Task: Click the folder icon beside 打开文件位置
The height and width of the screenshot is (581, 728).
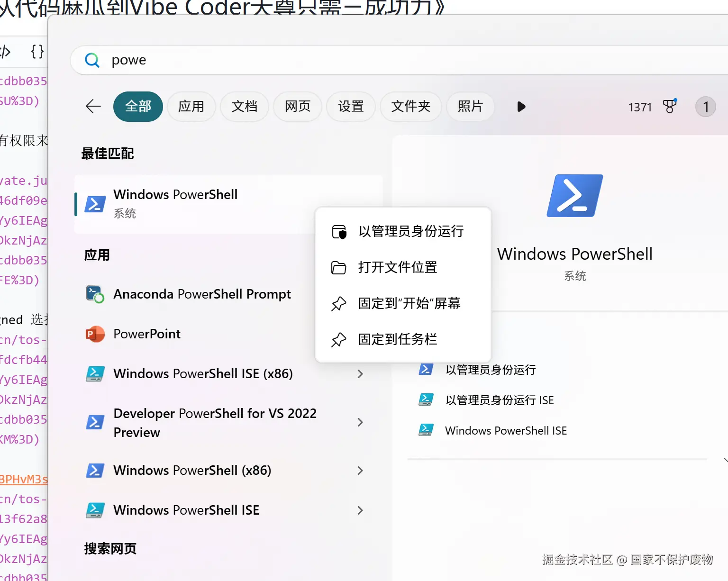Action: tap(338, 268)
